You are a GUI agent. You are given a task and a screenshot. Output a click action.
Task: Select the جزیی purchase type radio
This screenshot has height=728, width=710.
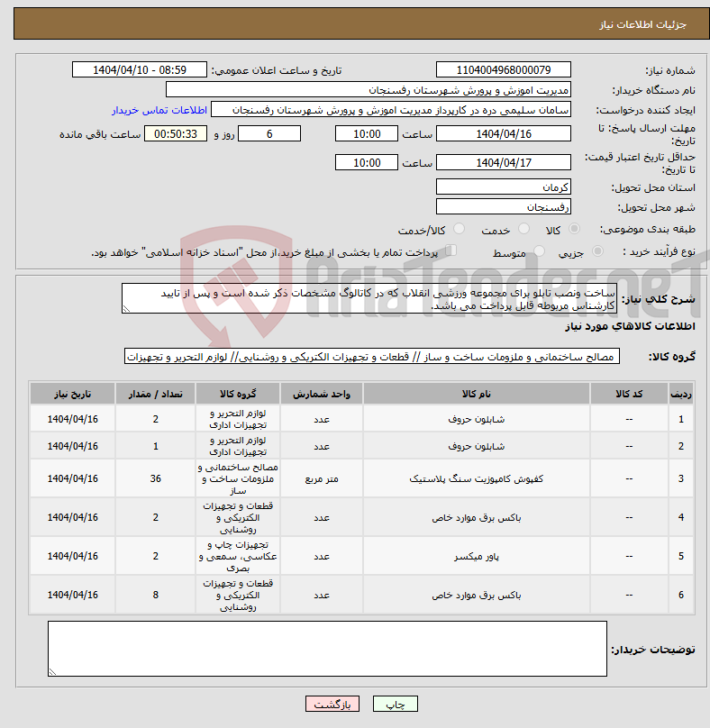tap(597, 251)
